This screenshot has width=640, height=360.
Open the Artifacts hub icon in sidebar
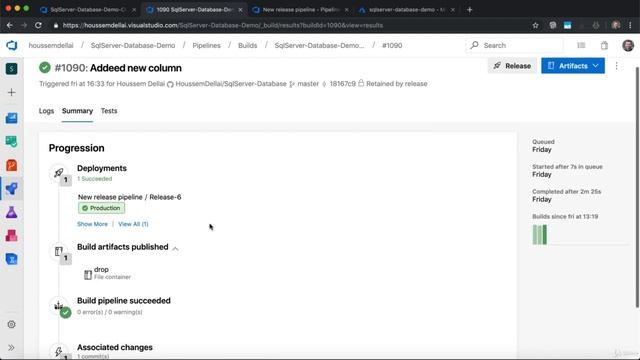(x=11, y=236)
